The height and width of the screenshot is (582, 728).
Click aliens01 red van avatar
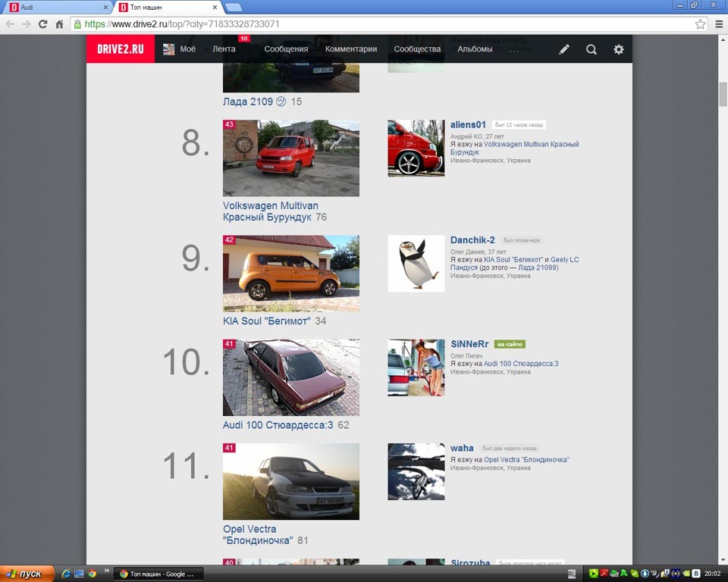(x=416, y=149)
